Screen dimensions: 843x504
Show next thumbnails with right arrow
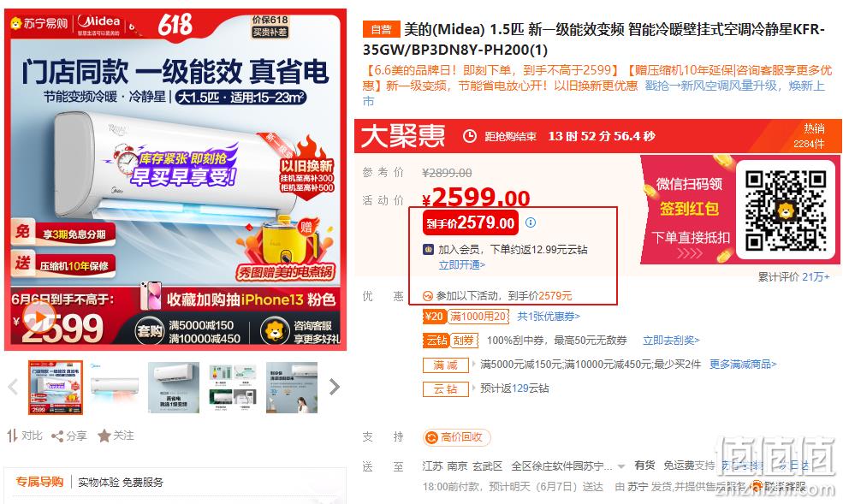click(x=335, y=386)
